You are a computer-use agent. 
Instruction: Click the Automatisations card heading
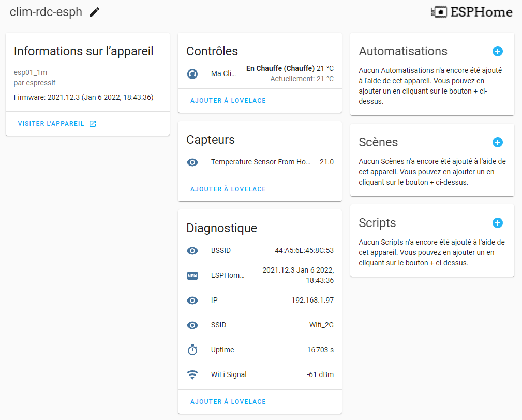(x=403, y=51)
